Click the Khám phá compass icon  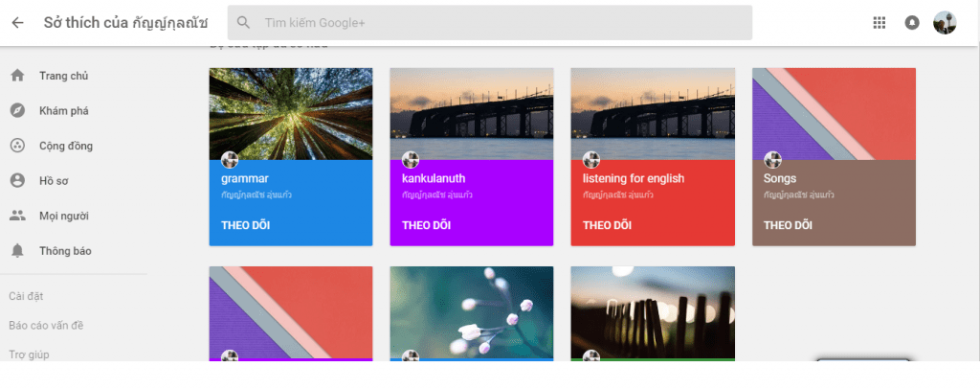click(x=17, y=111)
